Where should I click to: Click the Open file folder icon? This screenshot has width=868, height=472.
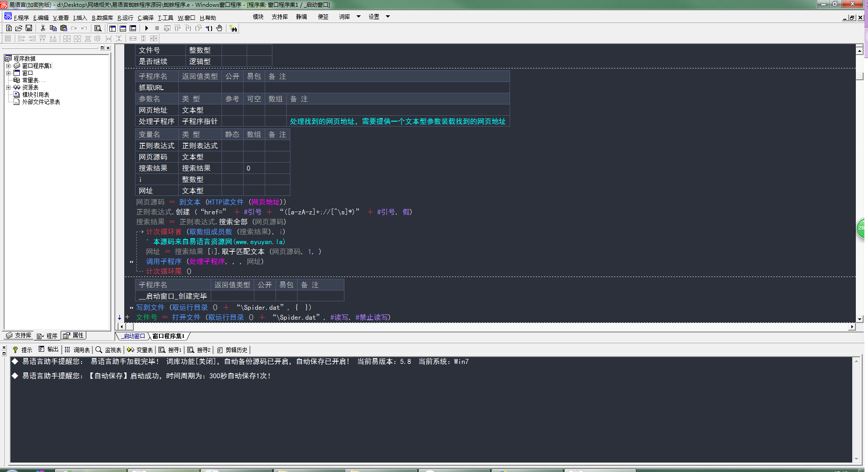(x=19, y=28)
